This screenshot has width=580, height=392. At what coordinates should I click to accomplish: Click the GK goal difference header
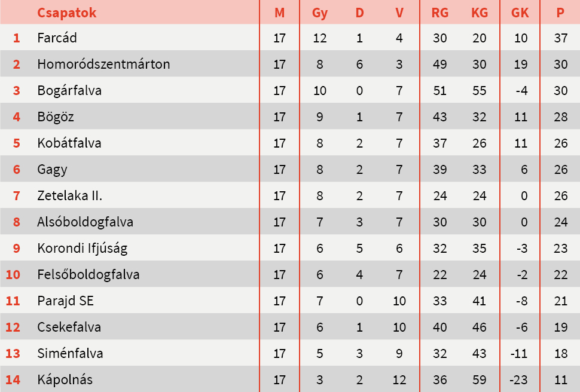pos(520,13)
